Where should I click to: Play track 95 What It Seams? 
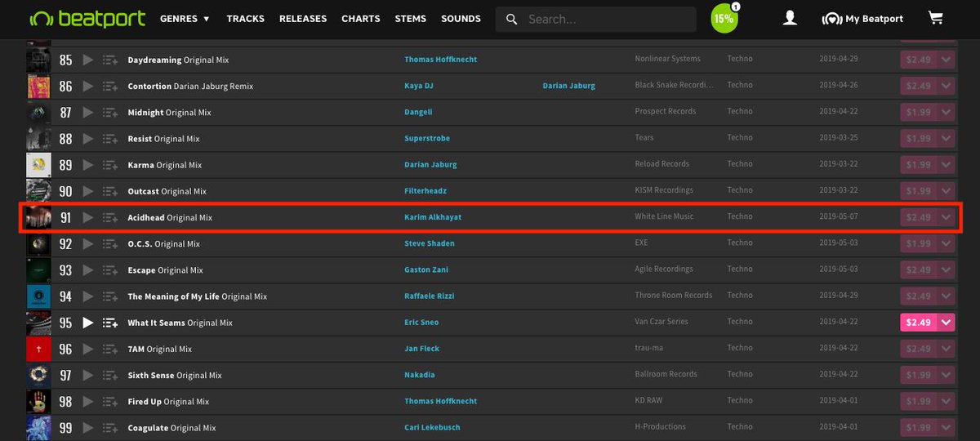[88, 323]
